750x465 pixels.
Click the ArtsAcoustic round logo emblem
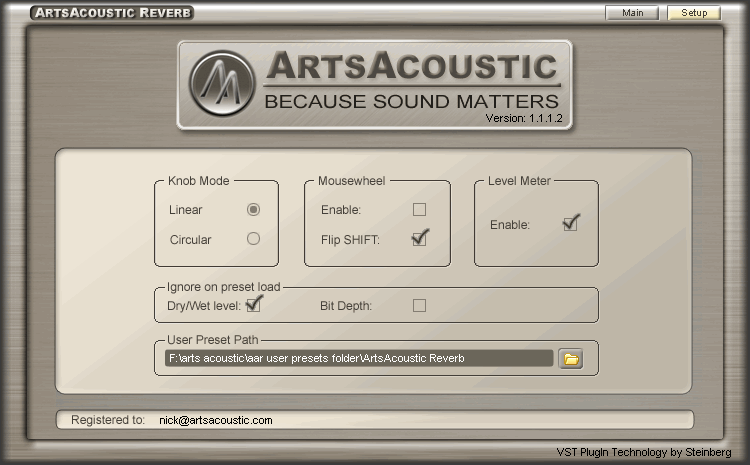[x=222, y=83]
